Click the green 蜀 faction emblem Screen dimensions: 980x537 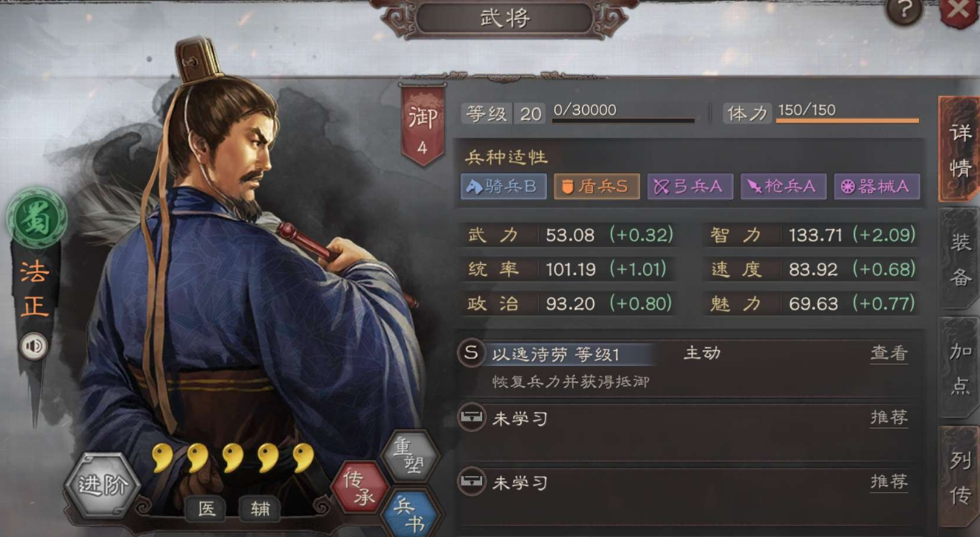click(x=36, y=217)
